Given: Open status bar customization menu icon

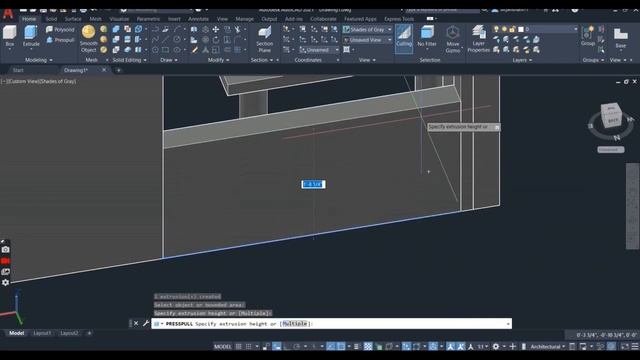Looking at the screenshot, I should coord(635,347).
